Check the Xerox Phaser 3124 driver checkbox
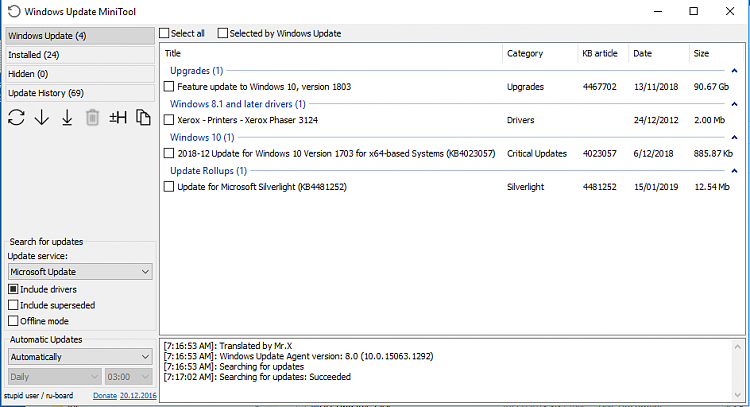Image resolution: width=750 pixels, height=407 pixels. [168, 120]
